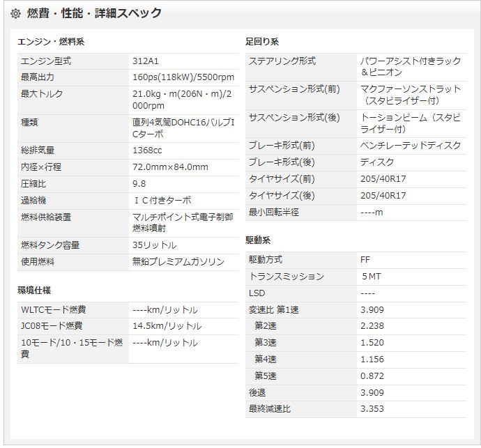Select マクファーソンストラット front suspension value
This screenshot has height=448, width=481.
[411, 95]
